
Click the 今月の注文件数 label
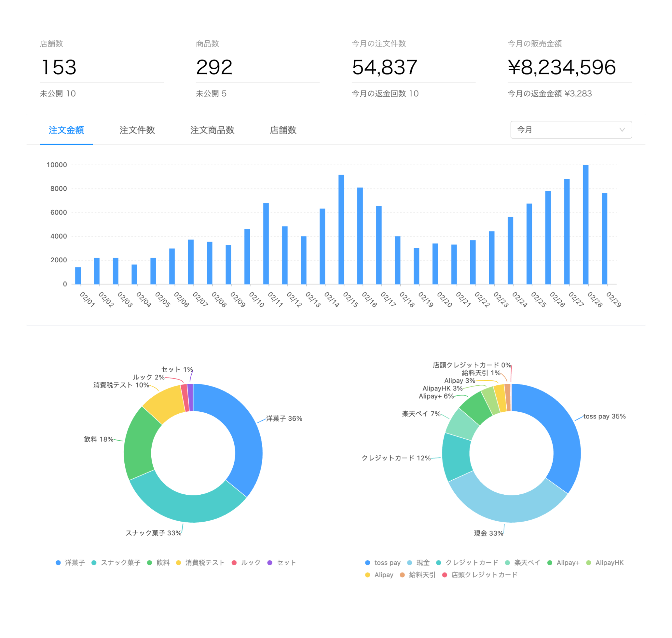click(379, 43)
